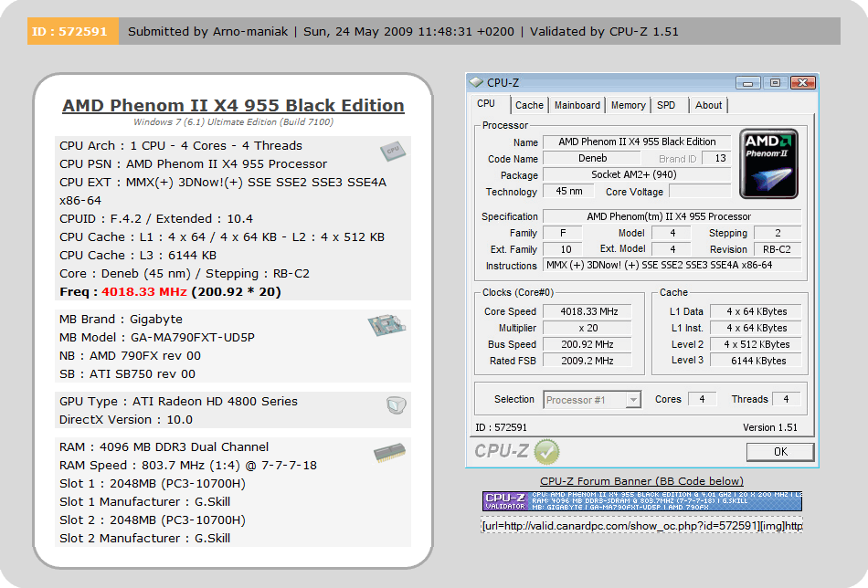This screenshot has height=588, width=868.
Task: Switch to the Memory tab
Action: 629,105
